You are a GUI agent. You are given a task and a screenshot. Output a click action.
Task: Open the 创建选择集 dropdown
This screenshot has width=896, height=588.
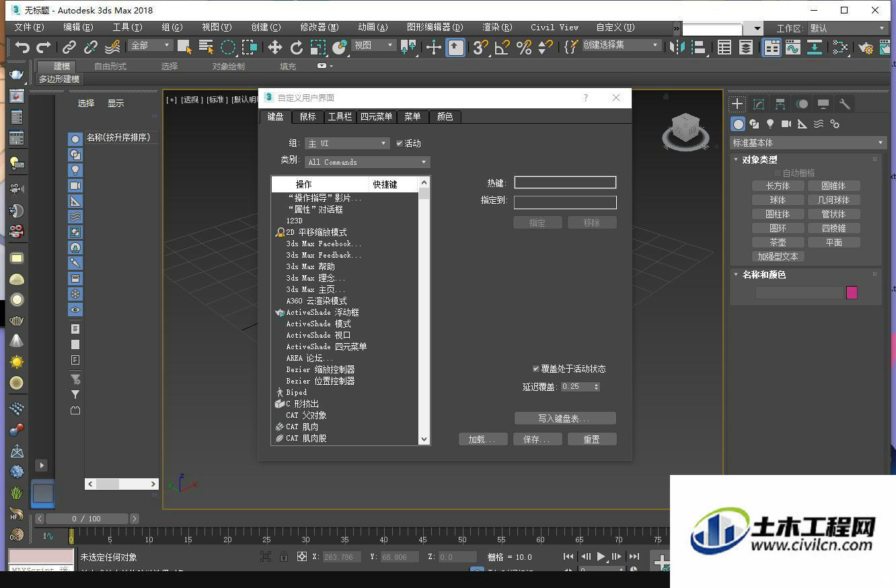coord(621,45)
